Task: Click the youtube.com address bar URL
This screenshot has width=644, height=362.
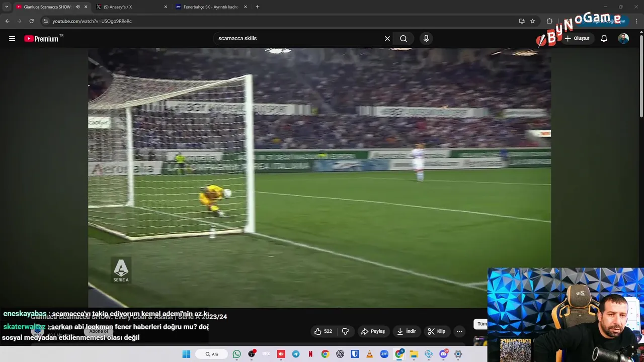Action: click(92, 21)
